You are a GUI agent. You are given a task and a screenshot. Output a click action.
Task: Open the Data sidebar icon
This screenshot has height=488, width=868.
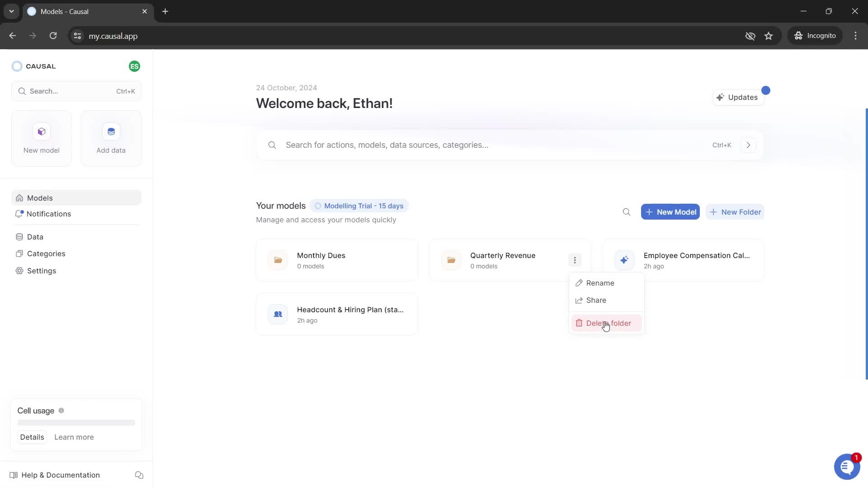coord(20,237)
